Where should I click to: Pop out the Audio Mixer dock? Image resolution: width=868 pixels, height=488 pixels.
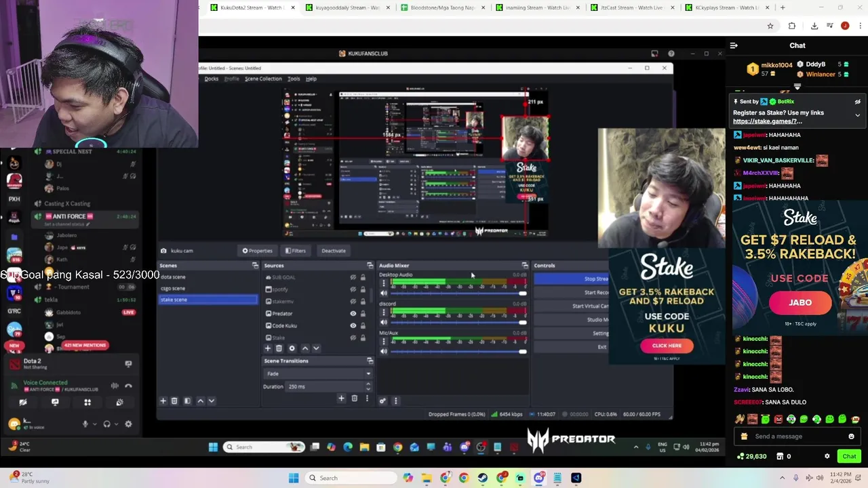tap(524, 265)
